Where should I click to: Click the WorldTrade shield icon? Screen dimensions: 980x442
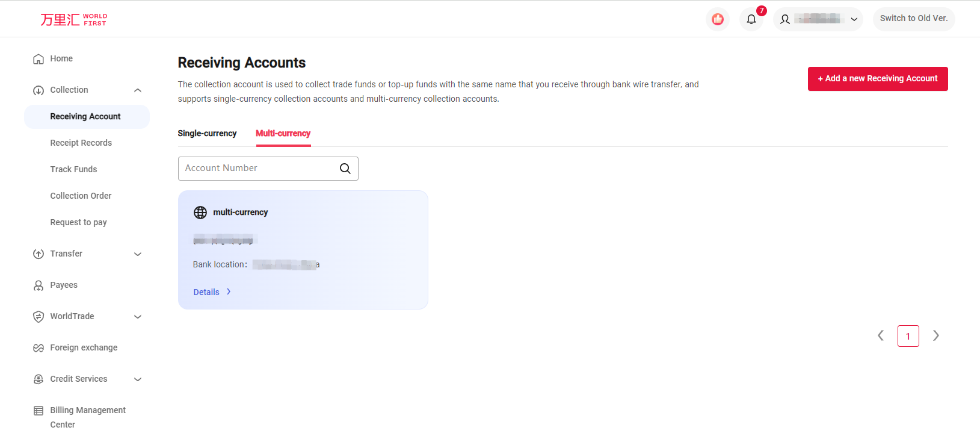point(39,317)
